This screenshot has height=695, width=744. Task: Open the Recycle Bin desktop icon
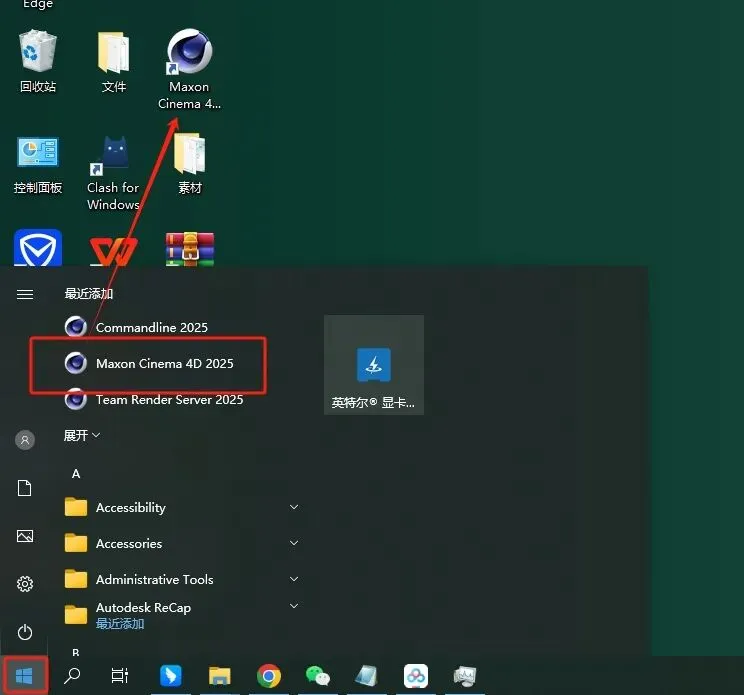tap(38, 61)
